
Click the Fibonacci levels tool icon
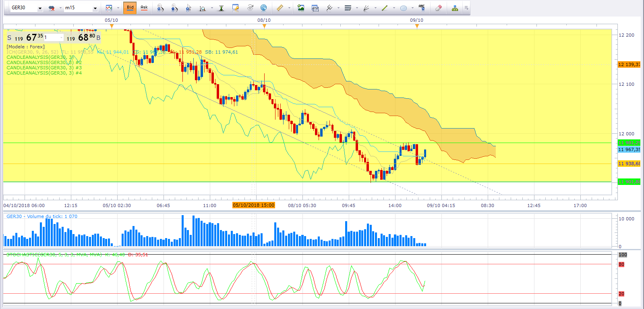pyautogui.click(x=348, y=8)
